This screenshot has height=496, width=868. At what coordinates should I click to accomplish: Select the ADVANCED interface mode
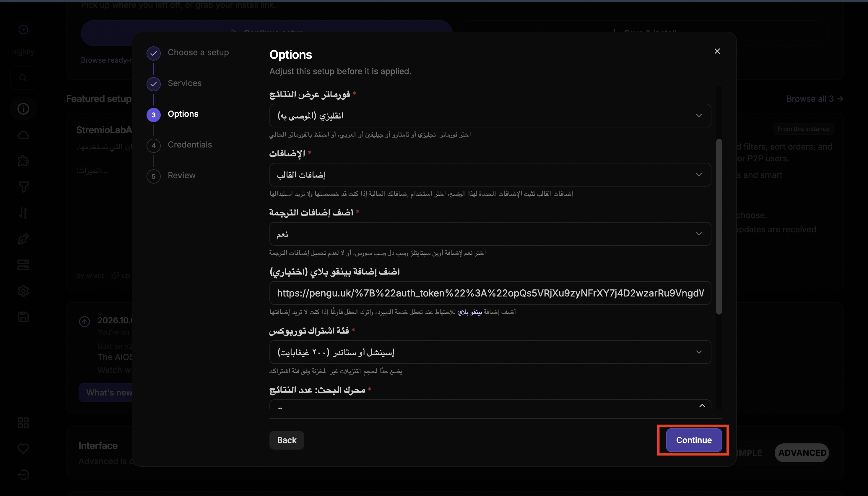(x=802, y=453)
